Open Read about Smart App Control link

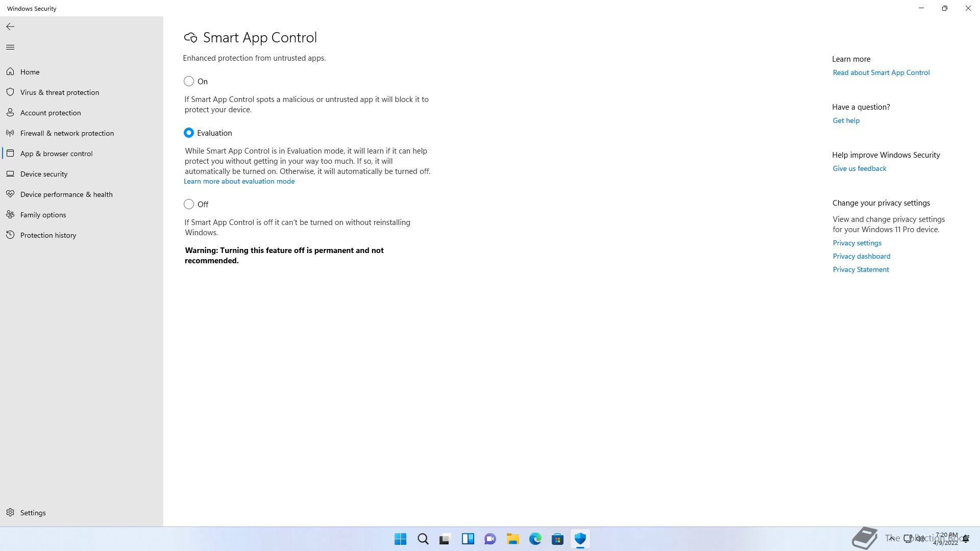click(881, 72)
